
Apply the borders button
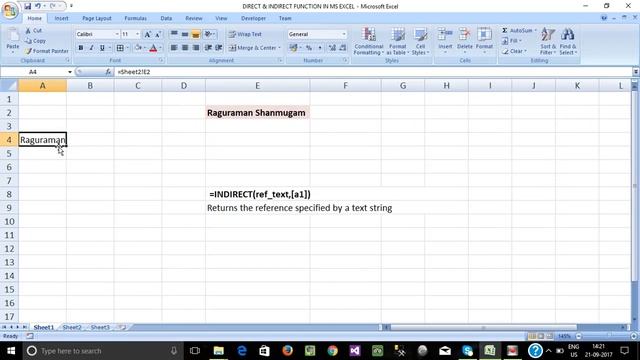point(120,48)
